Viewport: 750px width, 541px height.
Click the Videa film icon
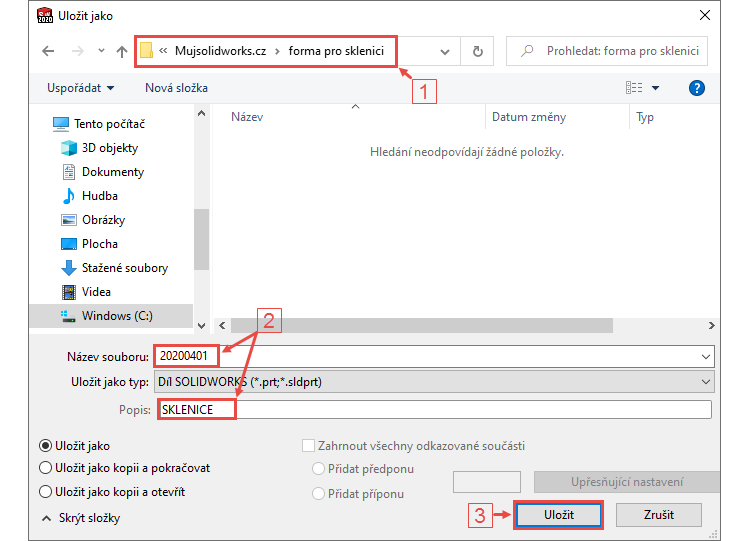point(69,292)
